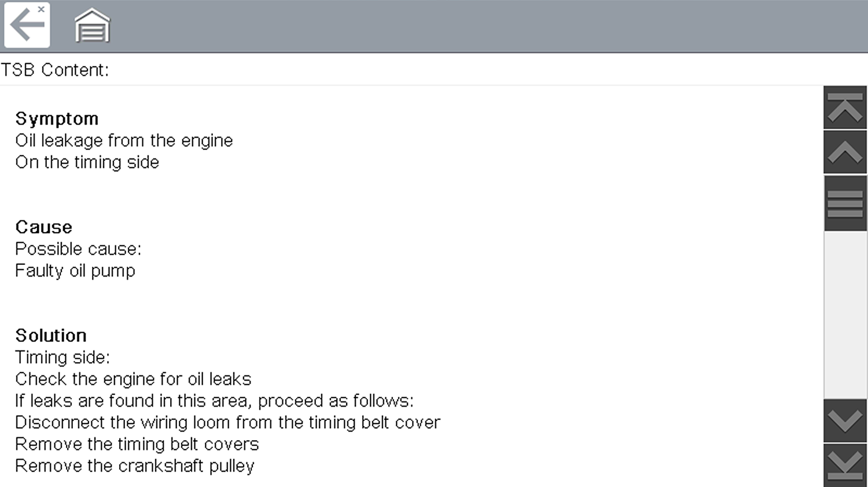Click the empty scrollbar track below the handle
Viewport: 868px width, 487px height.
(845, 315)
